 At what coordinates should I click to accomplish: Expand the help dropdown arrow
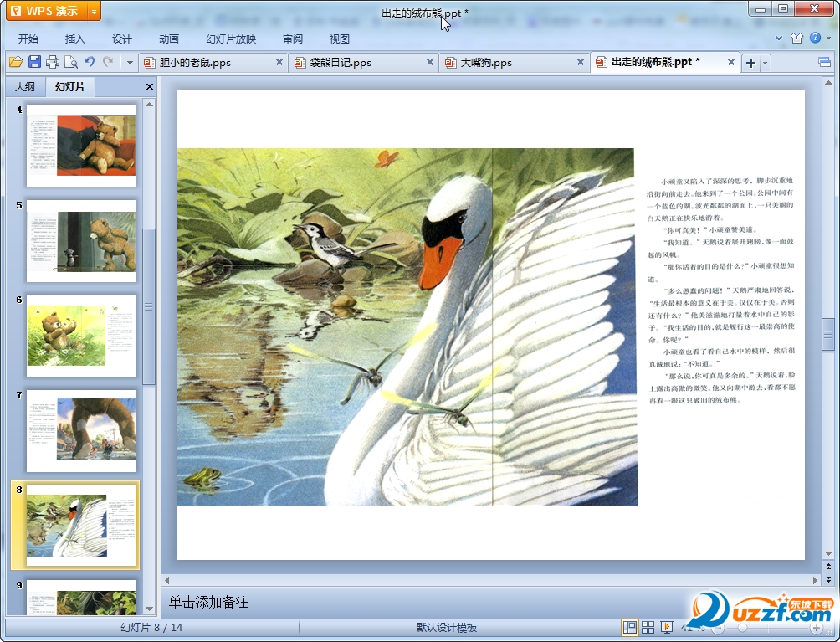(x=829, y=38)
